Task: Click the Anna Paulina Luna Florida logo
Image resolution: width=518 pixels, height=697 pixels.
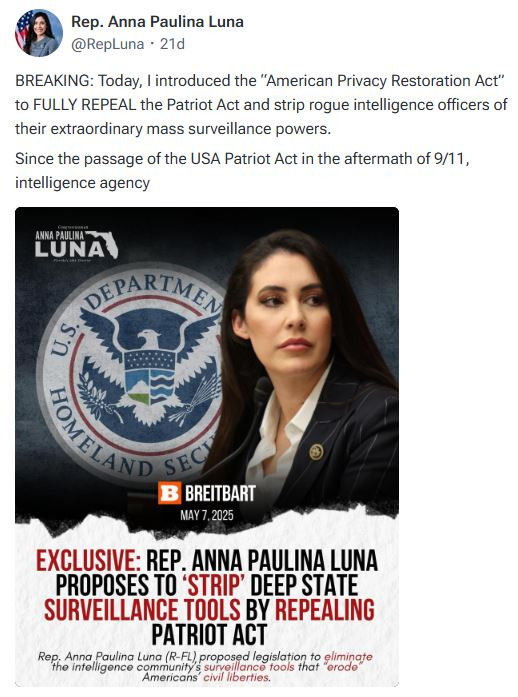Action: click(x=76, y=244)
